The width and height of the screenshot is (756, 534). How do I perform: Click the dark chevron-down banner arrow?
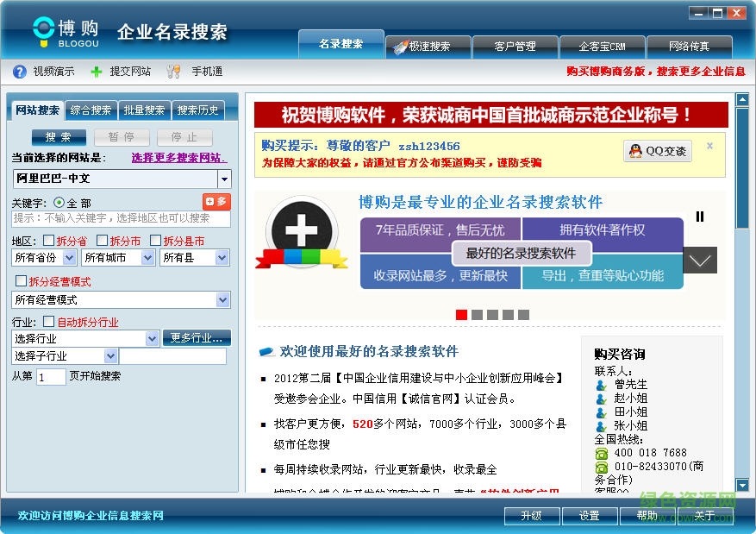(700, 261)
